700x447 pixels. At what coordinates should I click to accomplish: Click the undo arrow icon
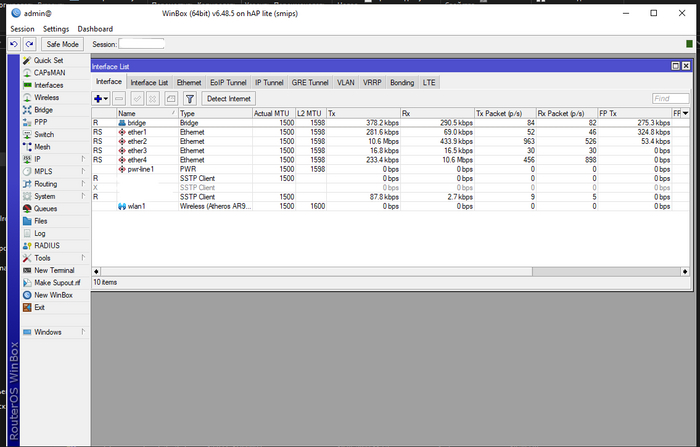point(14,44)
